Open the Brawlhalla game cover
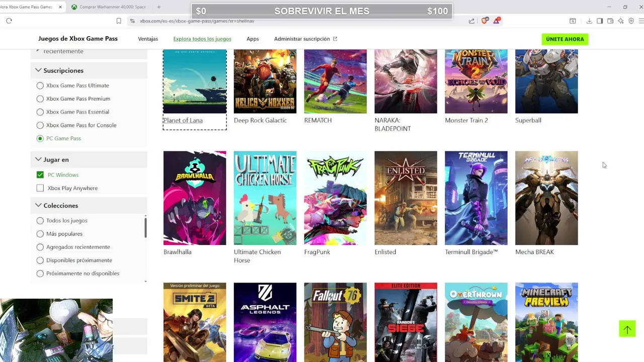The image size is (644, 362). 195,198
